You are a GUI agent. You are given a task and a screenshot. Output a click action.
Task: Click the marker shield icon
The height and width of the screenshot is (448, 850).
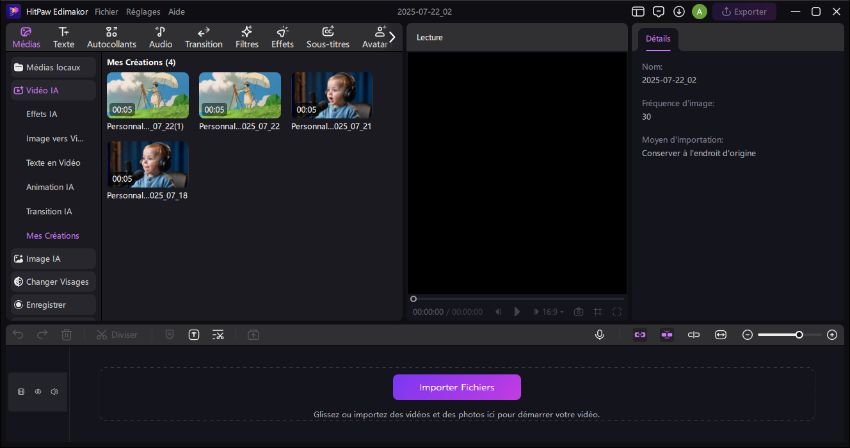170,335
